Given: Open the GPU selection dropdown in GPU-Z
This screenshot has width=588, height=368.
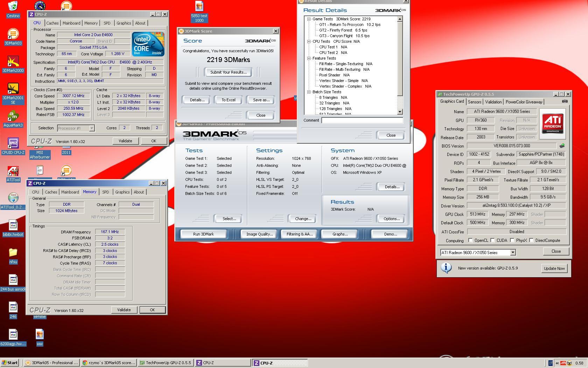Looking at the screenshot, I should (513, 252).
